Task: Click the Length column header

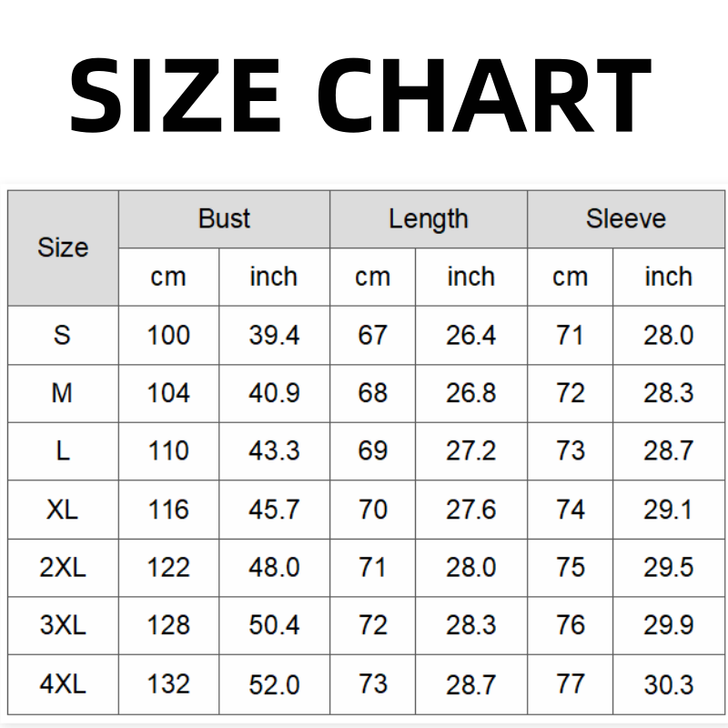Action: click(428, 219)
